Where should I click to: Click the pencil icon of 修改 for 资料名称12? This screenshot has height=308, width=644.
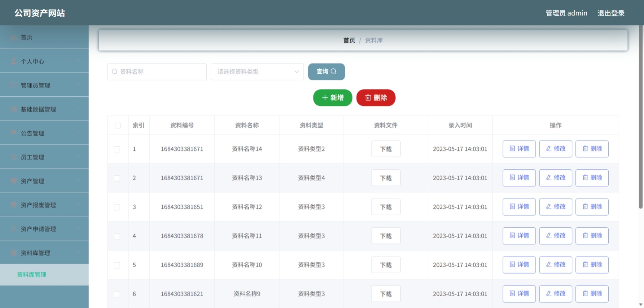(549, 207)
